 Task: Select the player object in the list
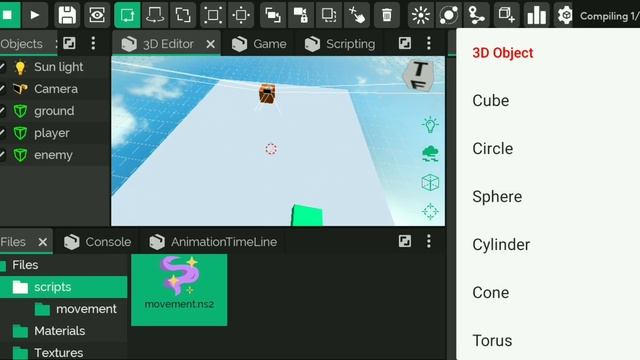[52, 133]
